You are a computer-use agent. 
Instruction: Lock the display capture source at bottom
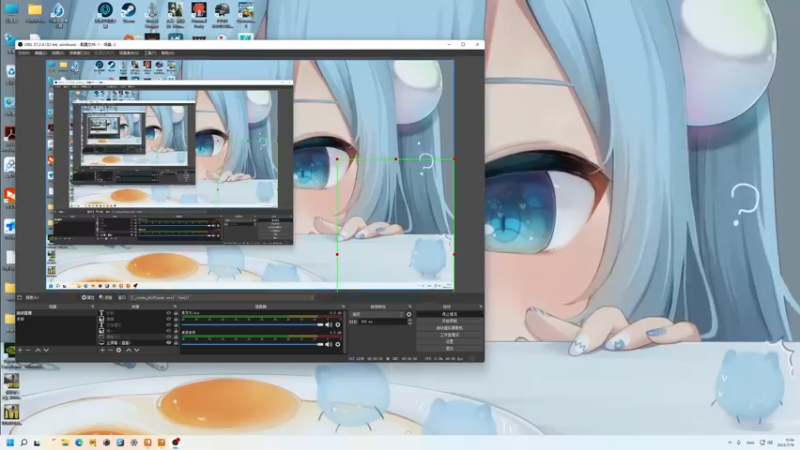coord(176,343)
